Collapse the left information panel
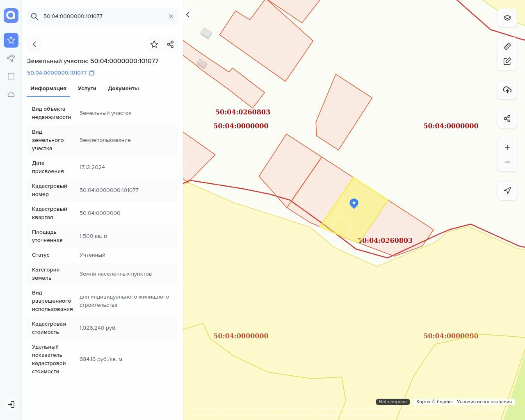The height and width of the screenshot is (420, 525). (x=188, y=15)
